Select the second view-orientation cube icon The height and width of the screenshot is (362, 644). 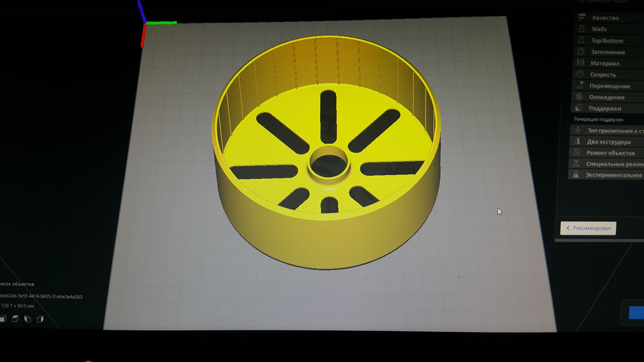pyautogui.click(x=15, y=319)
